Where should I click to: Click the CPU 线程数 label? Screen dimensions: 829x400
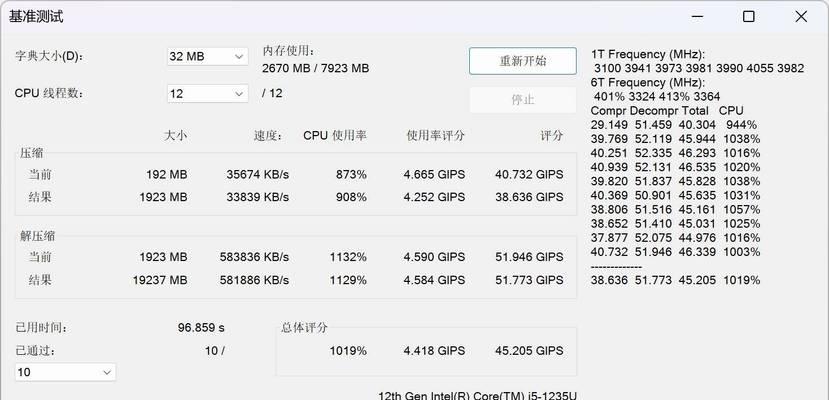50,94
